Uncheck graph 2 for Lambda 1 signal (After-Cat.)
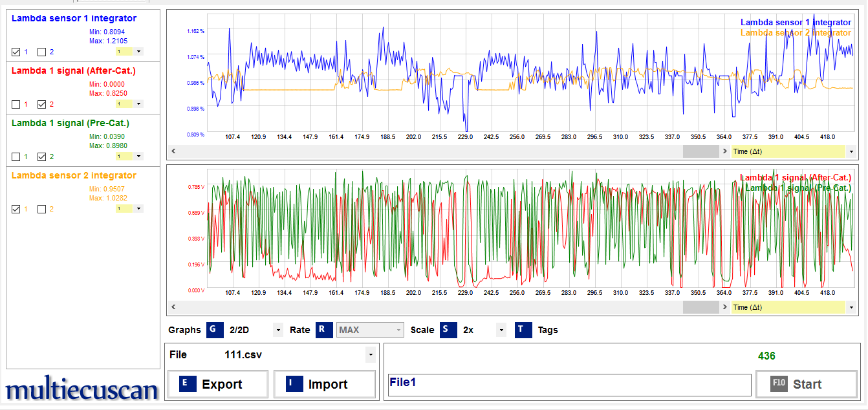 (x=41, y=104)
